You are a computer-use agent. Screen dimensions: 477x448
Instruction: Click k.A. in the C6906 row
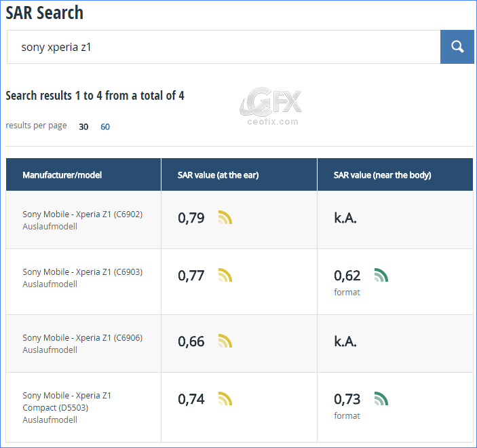click(x=345, y=341)
